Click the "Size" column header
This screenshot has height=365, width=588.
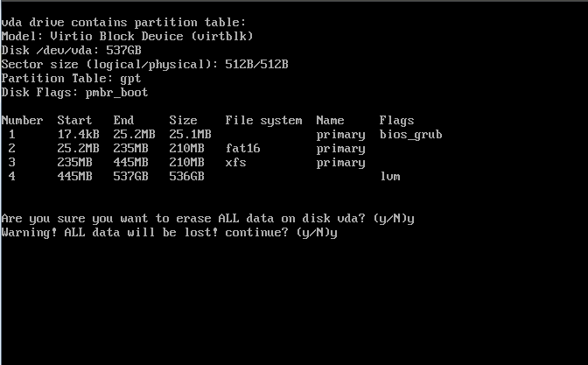click(x=183, y=121)
